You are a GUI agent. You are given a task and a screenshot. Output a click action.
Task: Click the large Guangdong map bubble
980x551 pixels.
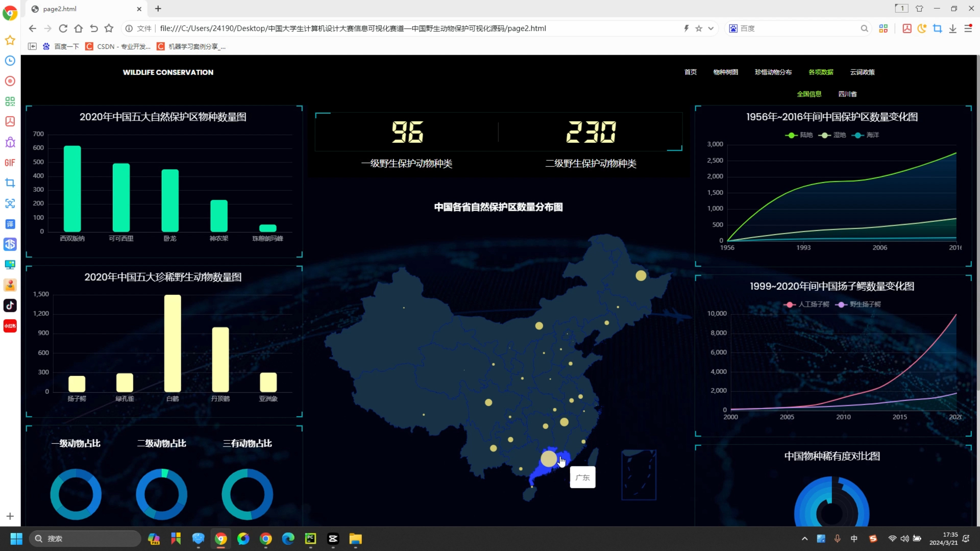[549, 459]
